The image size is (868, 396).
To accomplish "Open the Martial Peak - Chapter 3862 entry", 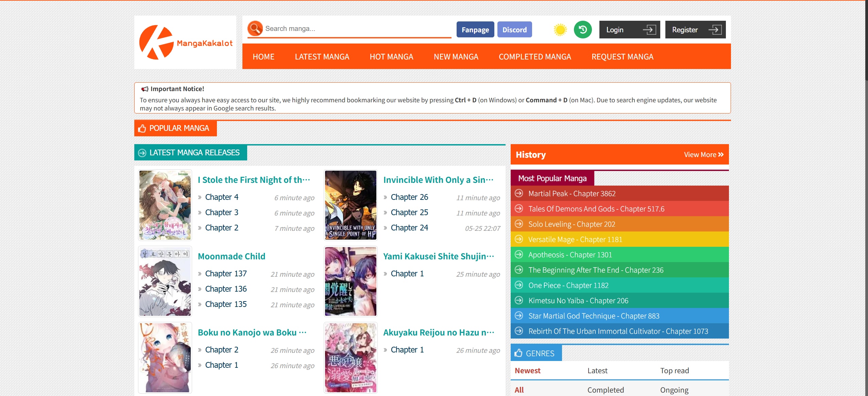I will pyautogui.click(x=620, y=193).
